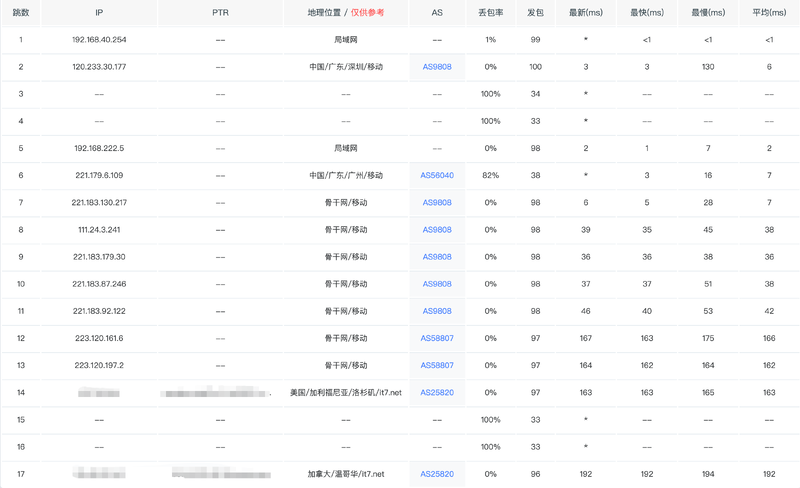Screen dimensions: 800x488
Task: Click the 最慢(ms) column header
Action: [708, 12]
